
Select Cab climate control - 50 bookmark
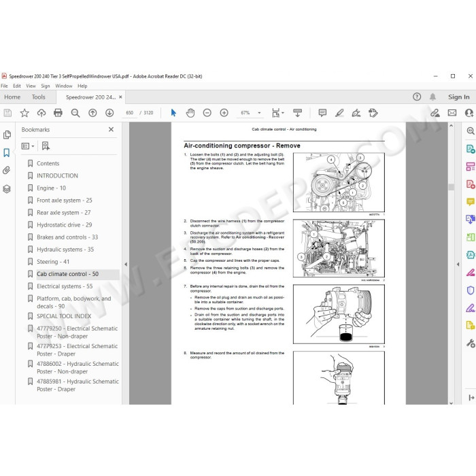pyautogui.click(x=68, y=274)
